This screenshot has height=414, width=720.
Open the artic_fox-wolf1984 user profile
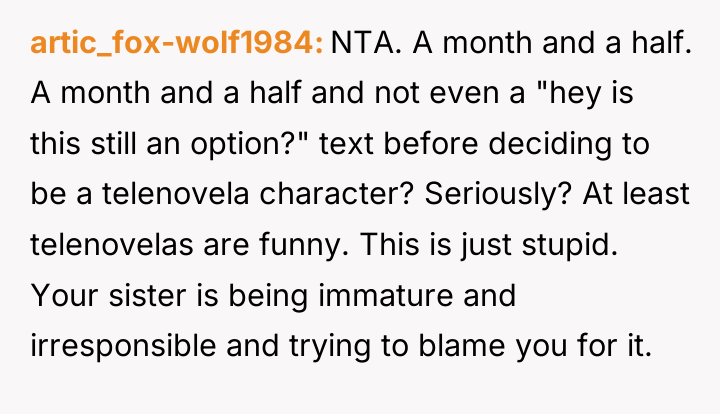tap(177, 43)
